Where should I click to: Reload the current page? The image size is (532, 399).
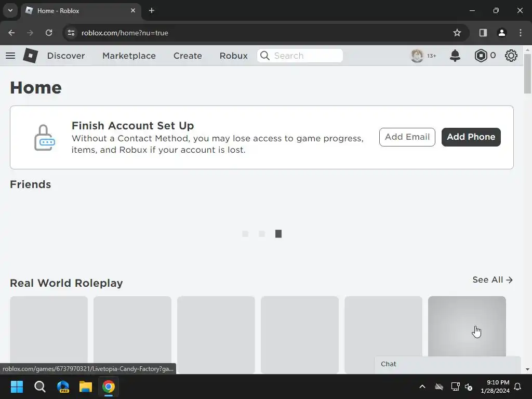(49, 33)
